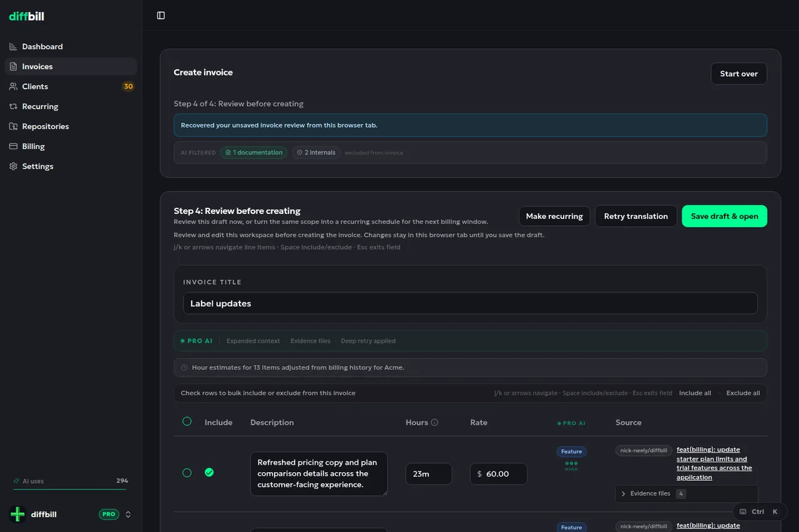Click the Hours info icon
This screenshot has height=532, width=799.
pos(434,422)
